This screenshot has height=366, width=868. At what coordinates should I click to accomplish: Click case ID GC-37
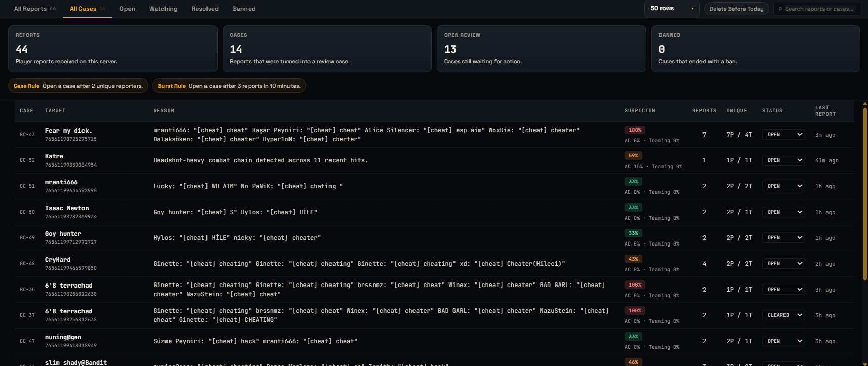click(x=27, y=315)
